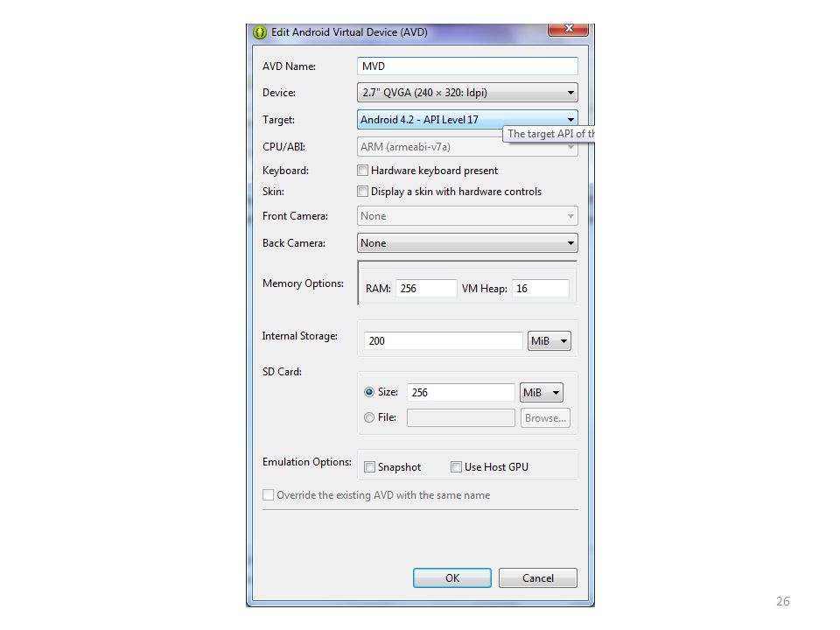Click the SD Card size field showing 256
This screenshot has width=840, height=630.
(461, 392)
